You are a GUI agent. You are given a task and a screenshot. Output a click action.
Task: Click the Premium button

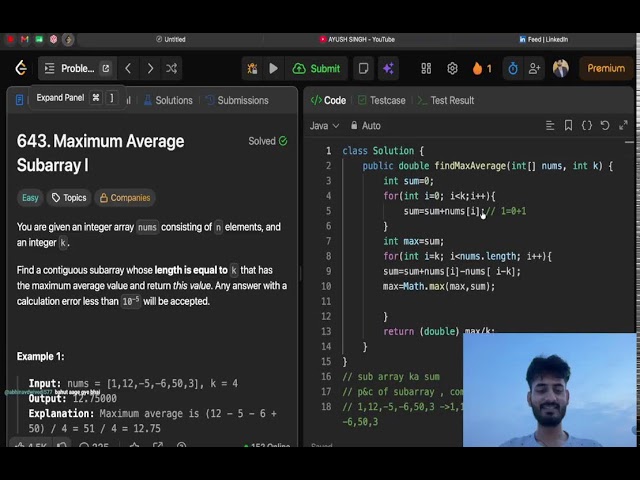pyautogui.click(x=606, y=68)
